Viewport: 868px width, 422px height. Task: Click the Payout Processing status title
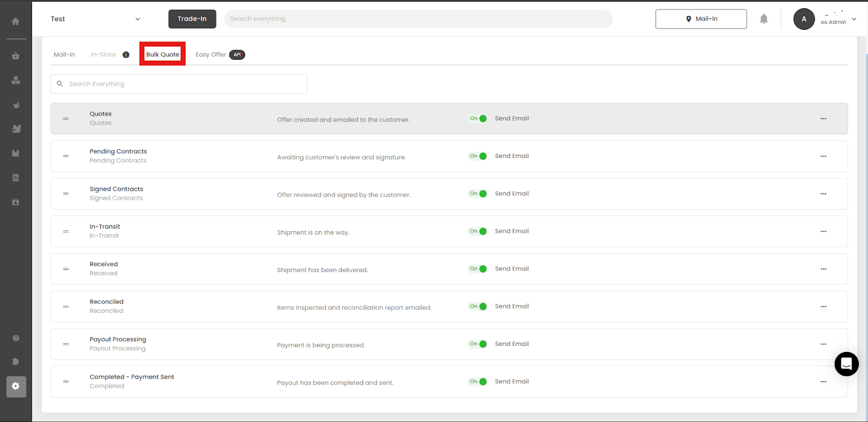118,339
